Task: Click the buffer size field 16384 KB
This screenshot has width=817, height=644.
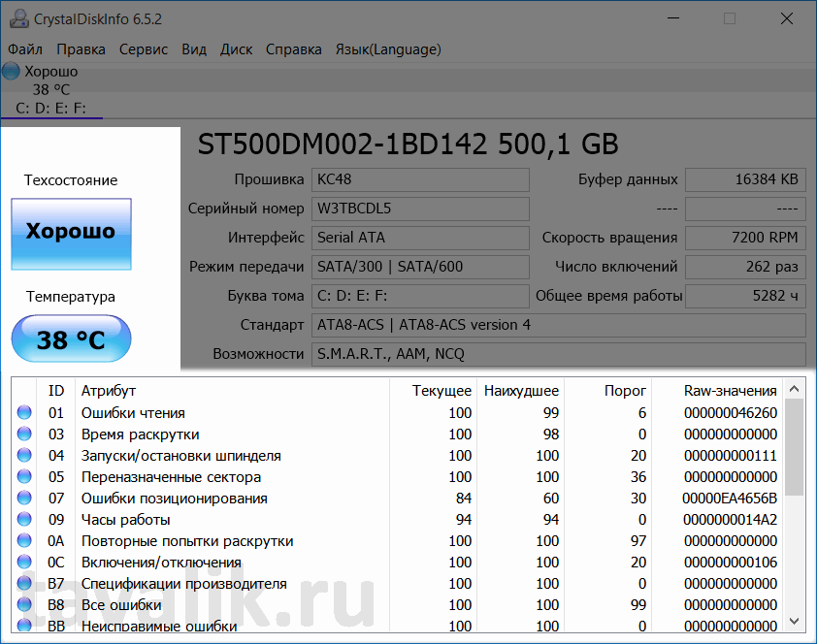Action: tap(745, 179)
